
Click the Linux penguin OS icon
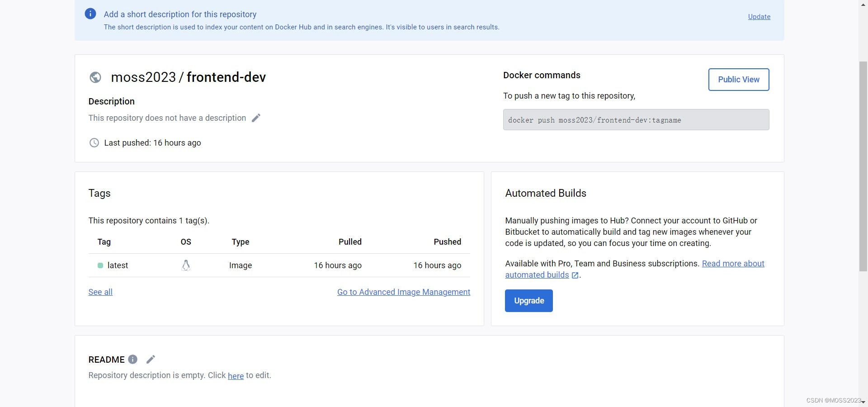tap(186, 265)
